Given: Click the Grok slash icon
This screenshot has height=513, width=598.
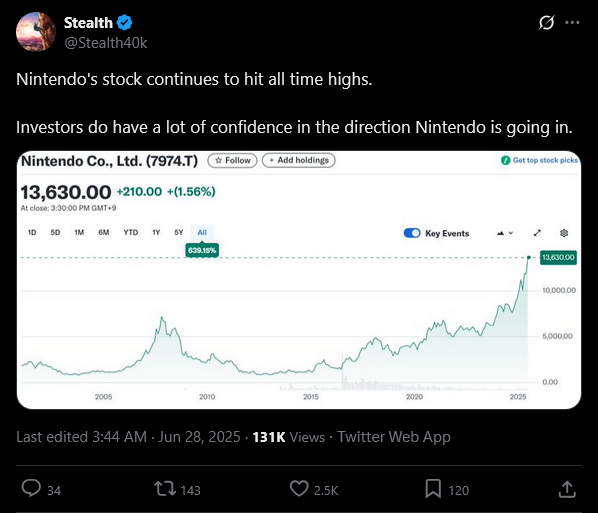Looking at the screenshot, I should 546,23.
